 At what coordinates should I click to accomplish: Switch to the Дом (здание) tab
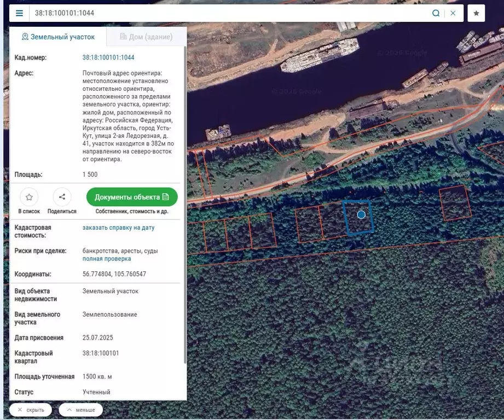(146, 37)
